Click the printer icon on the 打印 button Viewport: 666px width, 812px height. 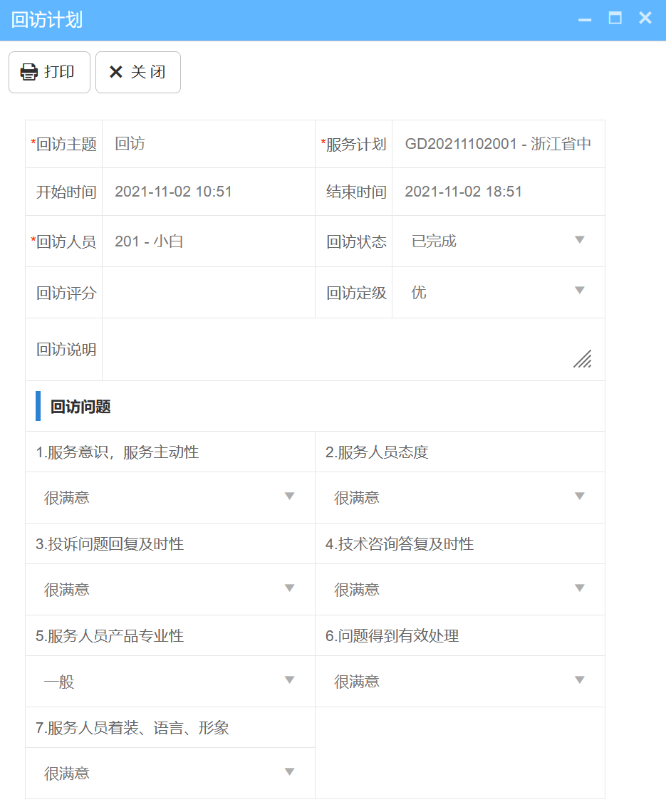pos(28,72)
